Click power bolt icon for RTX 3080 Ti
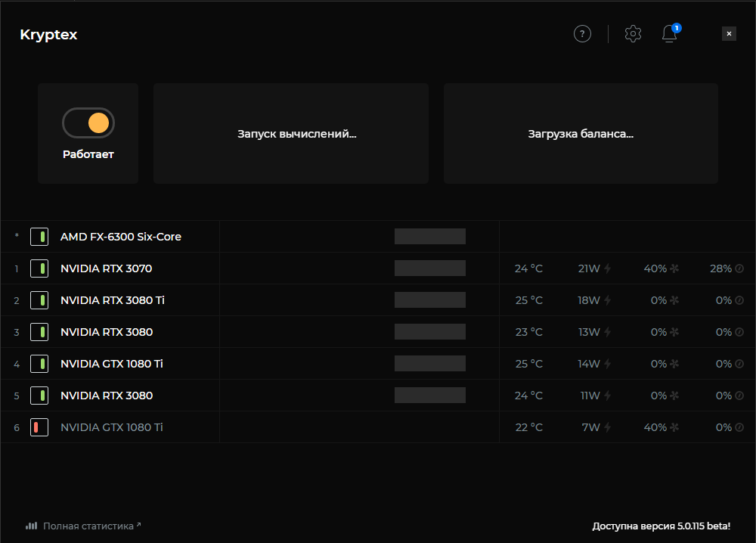Image resolution: width=756 pixels, height=543 pixels. tap(608, 300)
